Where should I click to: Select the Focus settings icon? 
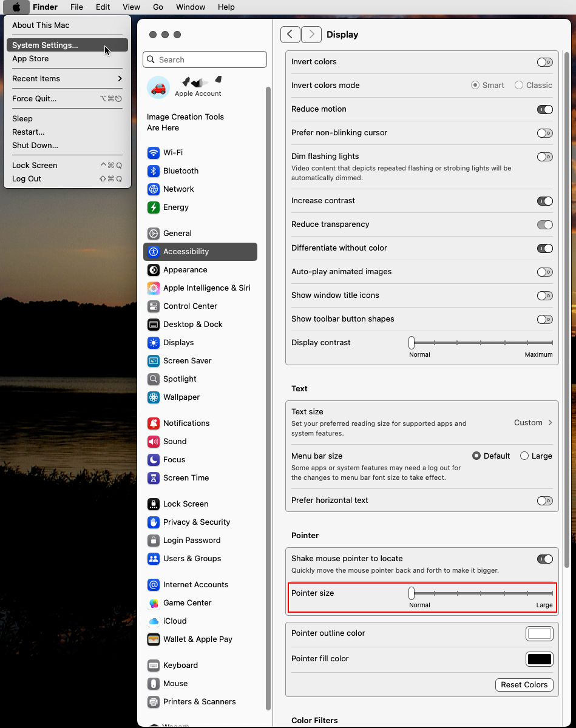pos(154,459)
